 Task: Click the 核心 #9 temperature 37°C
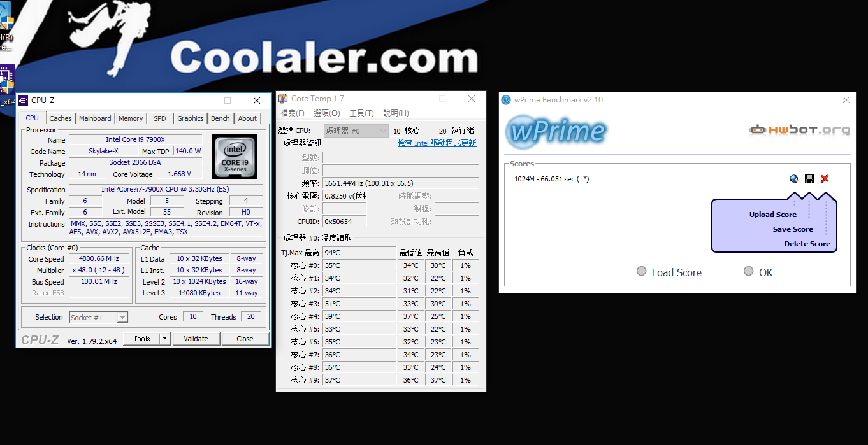coord(359,380)
